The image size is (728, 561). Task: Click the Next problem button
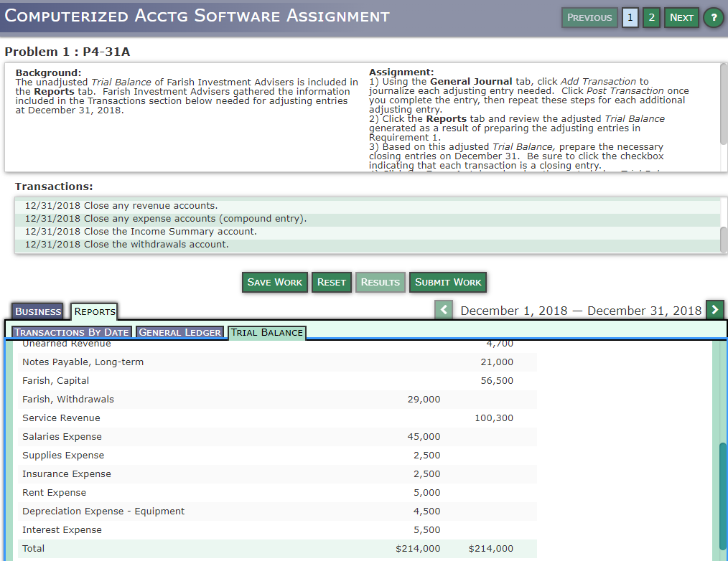681,18
